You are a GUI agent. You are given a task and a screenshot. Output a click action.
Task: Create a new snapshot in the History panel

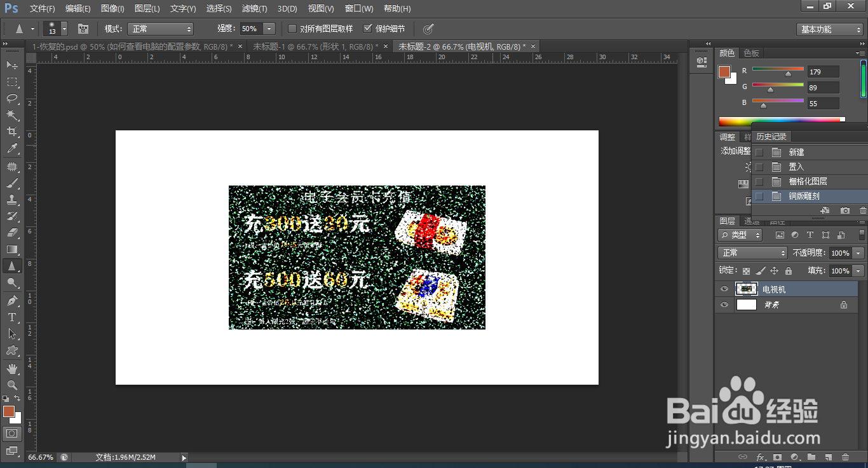[x=845, y=210]
